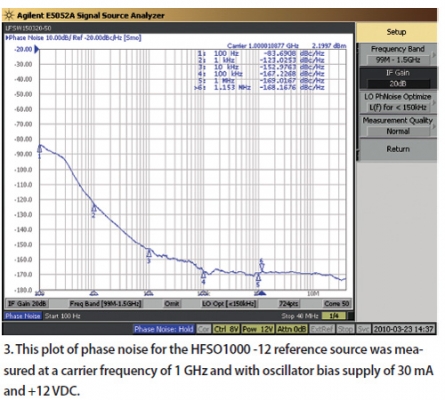445x400 pixels.
Task: Click marker 1 triangle at 100 Hz
Action: click(x=40, y=150)
